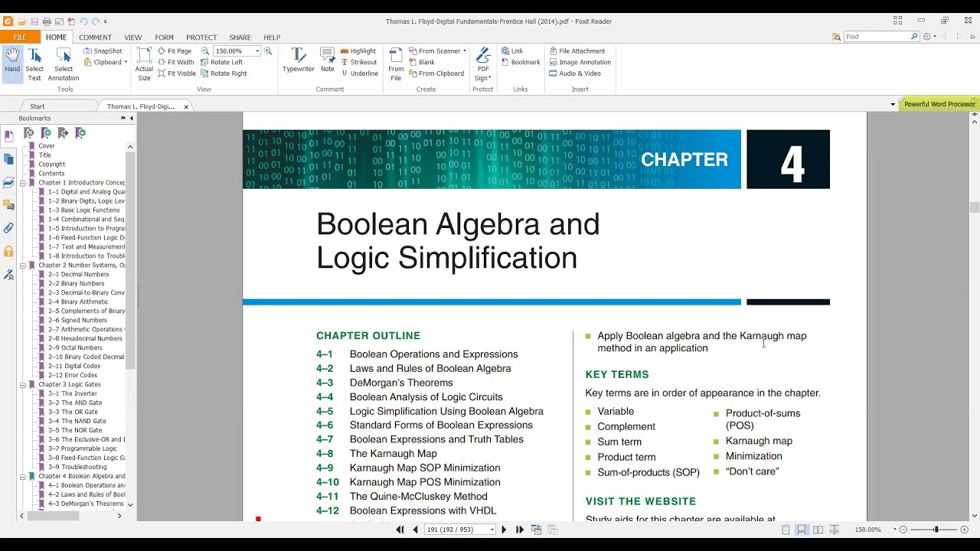Switch to facing pages layout
This screenshot has width=980, height=551.
coord(818,530)
